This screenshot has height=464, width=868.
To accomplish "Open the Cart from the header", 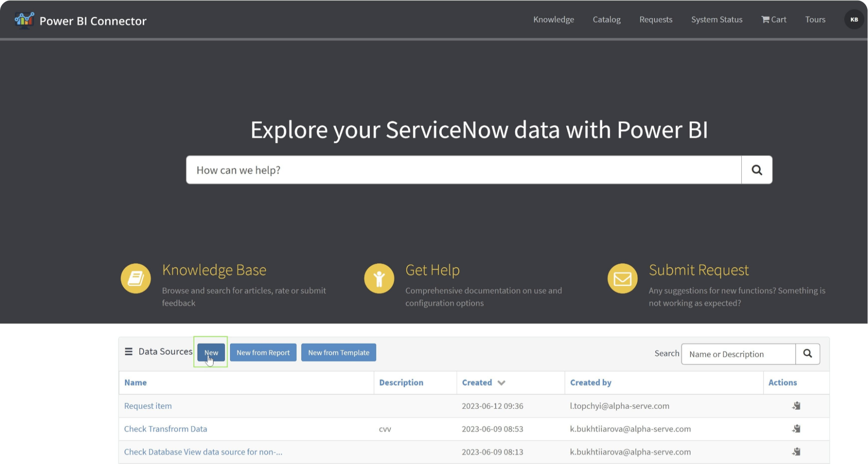I will pyautogui.click(x=774, y=20).
